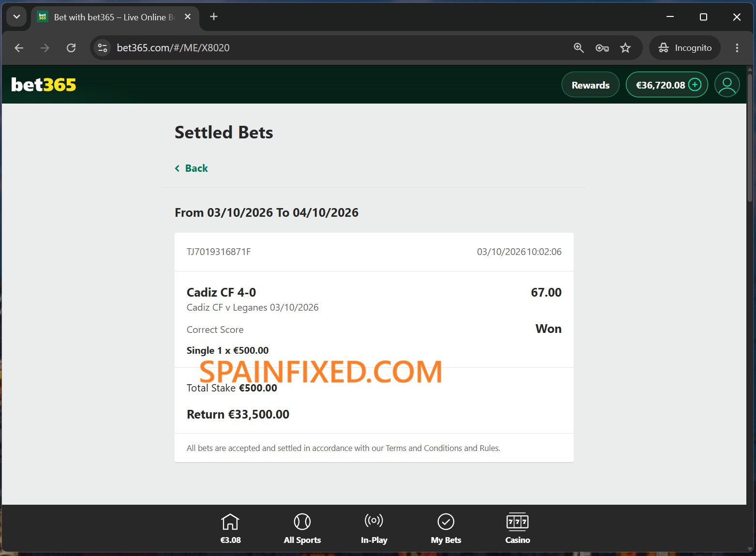The image size is (756, 556).
Task: Close the bet365 browser tab
Action: coord(188,17)
